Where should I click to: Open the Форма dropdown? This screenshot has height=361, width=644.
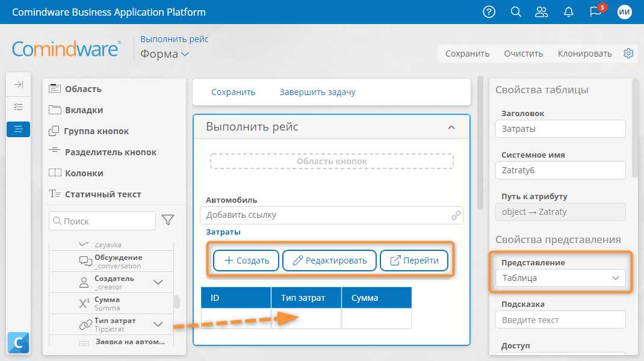pos(165,54)
